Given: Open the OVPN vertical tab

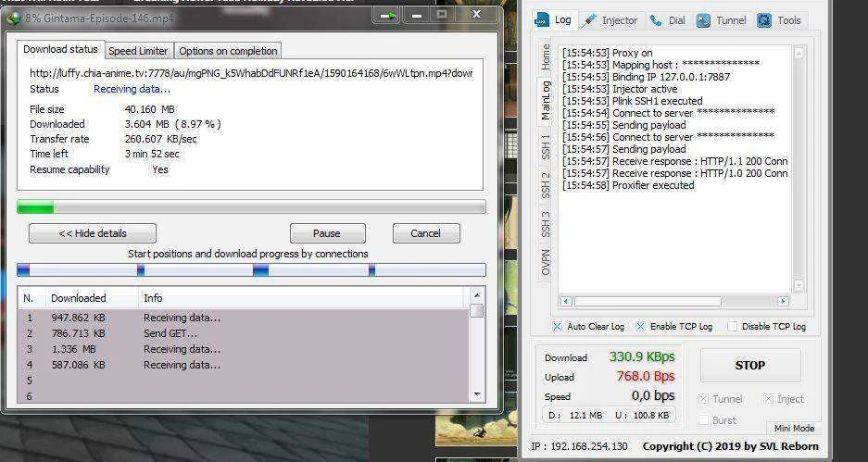Looking at the screenshot, I should point(546,262).
